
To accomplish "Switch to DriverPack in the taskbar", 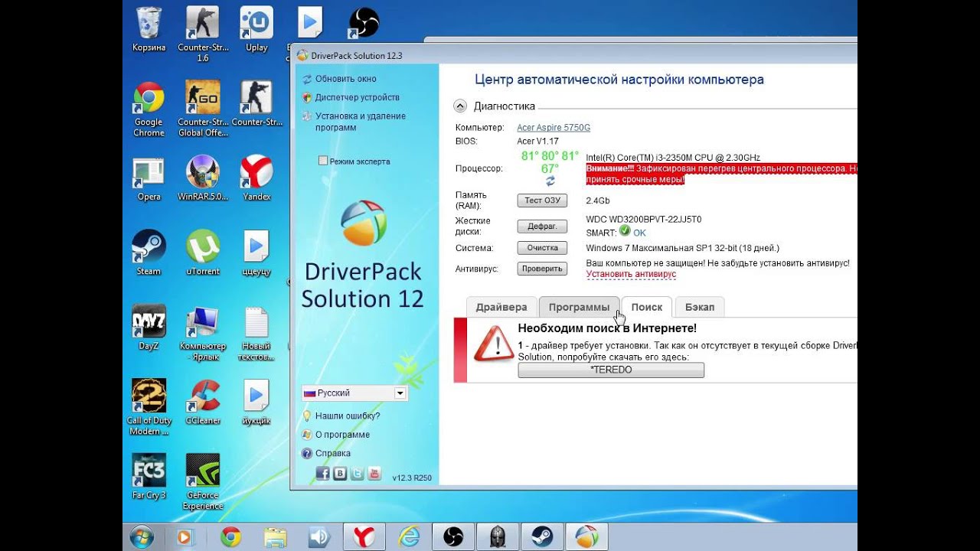I will pos(586,537).
